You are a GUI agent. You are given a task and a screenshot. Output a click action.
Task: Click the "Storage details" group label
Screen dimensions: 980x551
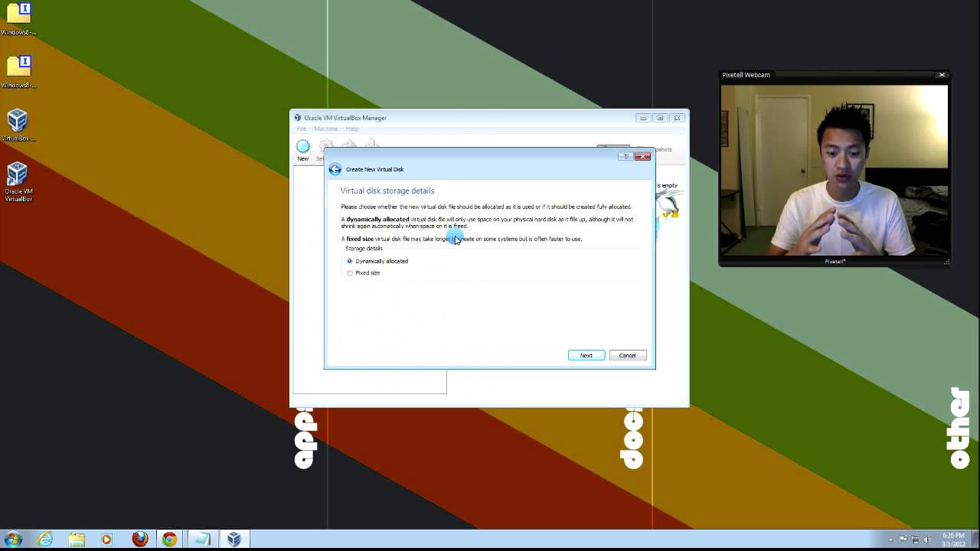coord(364,248)
